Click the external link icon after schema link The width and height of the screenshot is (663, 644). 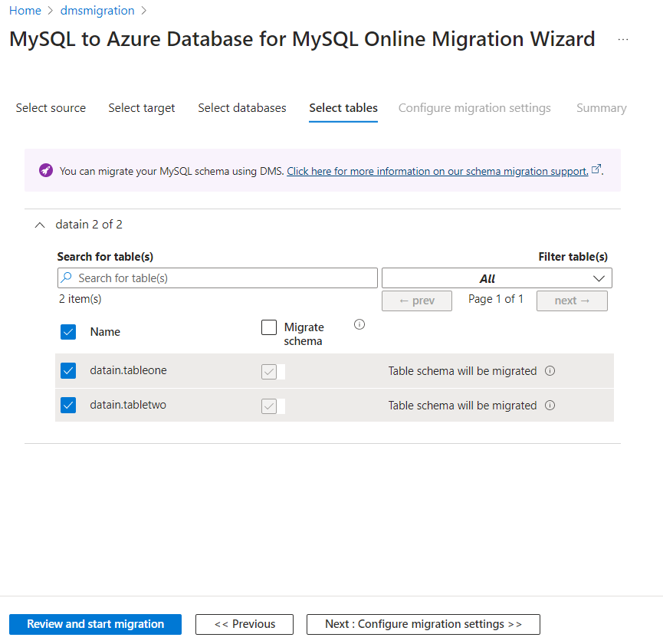[x=596, y=170]
